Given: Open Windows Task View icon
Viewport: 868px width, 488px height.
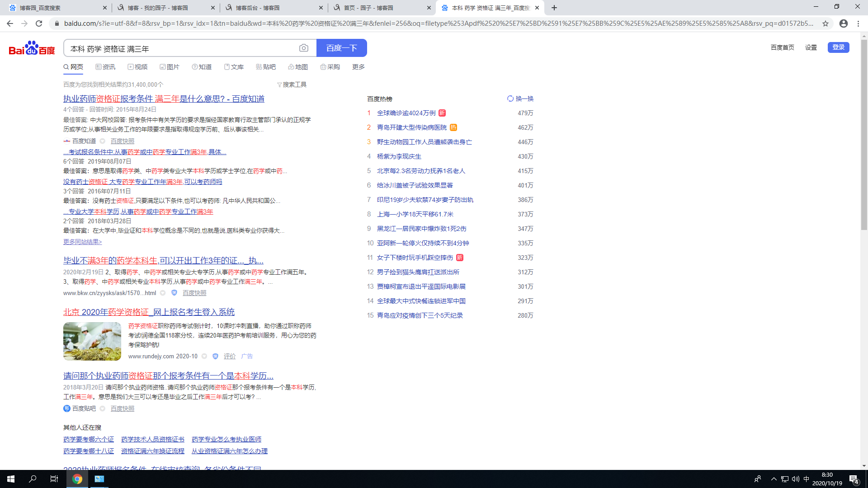Looking at the screenshot, I should pyautogui.click(x=54, y=479).
